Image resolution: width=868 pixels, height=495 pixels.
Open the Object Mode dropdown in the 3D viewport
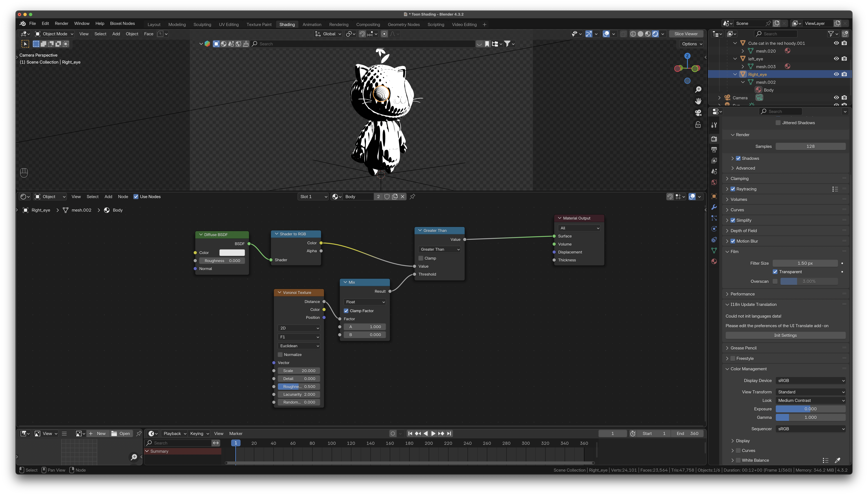click(x=54, y=34)
